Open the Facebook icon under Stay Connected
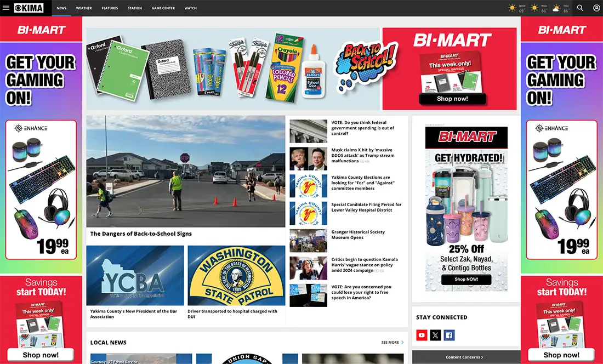Screen dimensions: 603x364 pyautogui.click(x=449, y=335)
